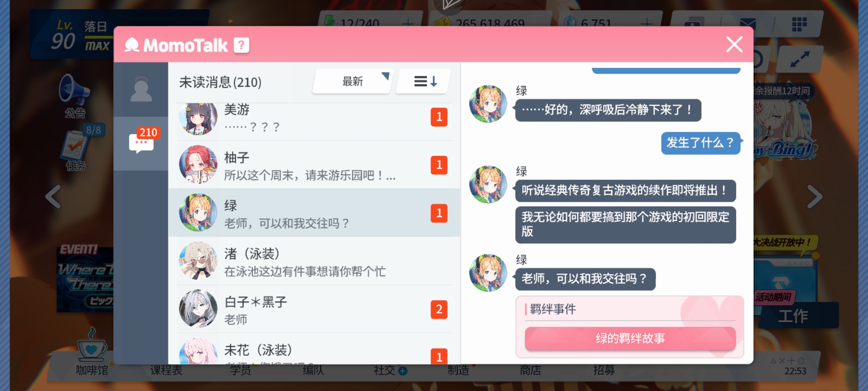The height and width of the screenshot is (391, 868).
Task: Show the previous banner with left chevron
Action: [x=53, y=197]
